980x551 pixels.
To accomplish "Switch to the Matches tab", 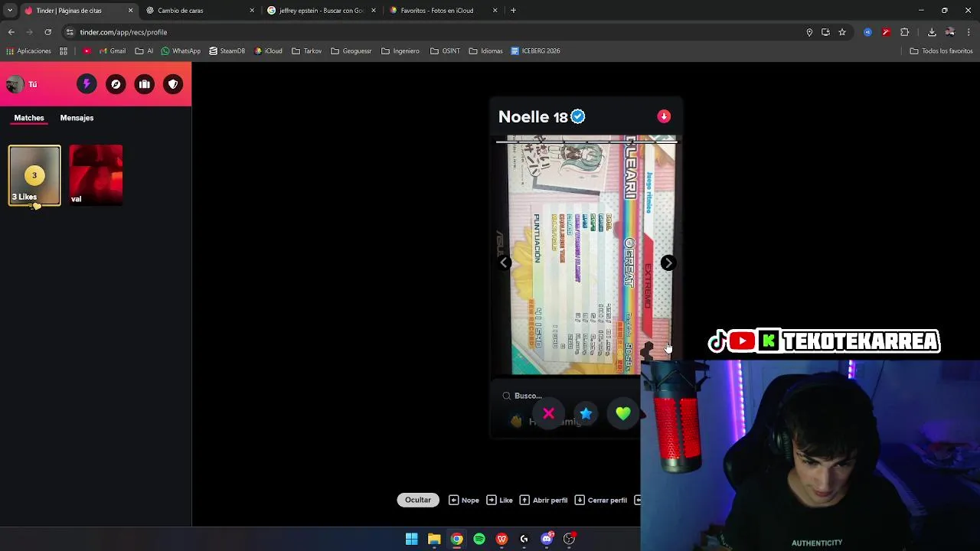I will (29, 118).
